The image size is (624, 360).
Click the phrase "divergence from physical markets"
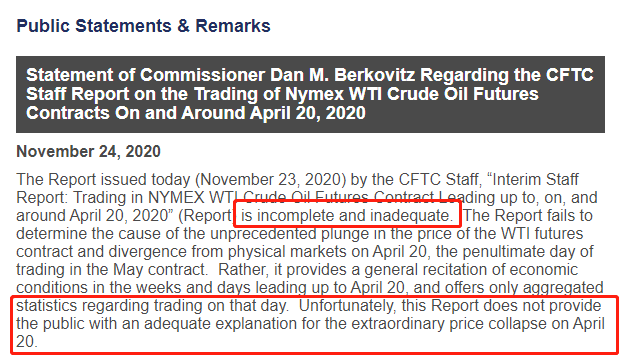[x=227, y=252]
